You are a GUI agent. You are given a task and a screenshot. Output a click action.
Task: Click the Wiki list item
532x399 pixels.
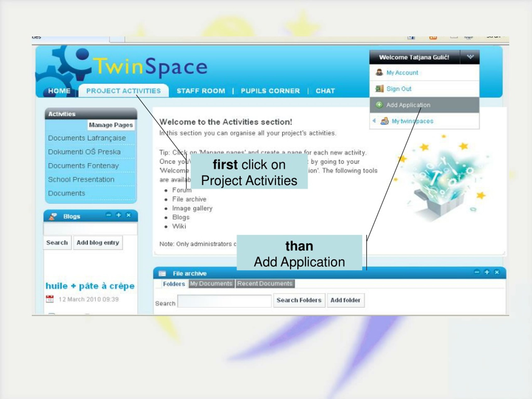click(x=179, y=226)
